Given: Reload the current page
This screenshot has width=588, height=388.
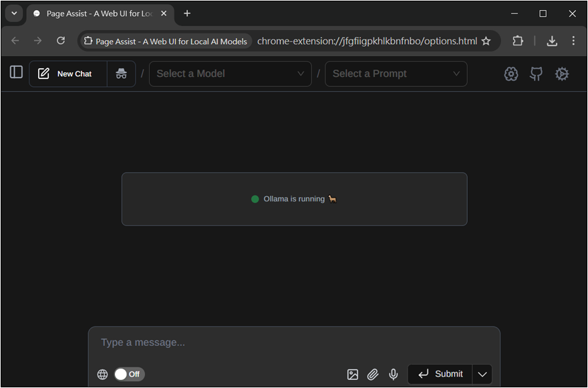Looking at the screenshot, I should point(61,41).
